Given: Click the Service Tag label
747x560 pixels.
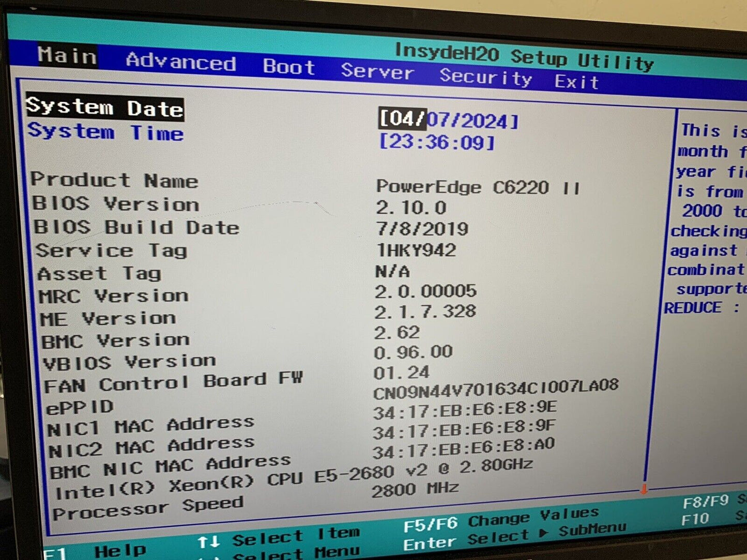Looking at the screenshot, I should coord(111,251).
